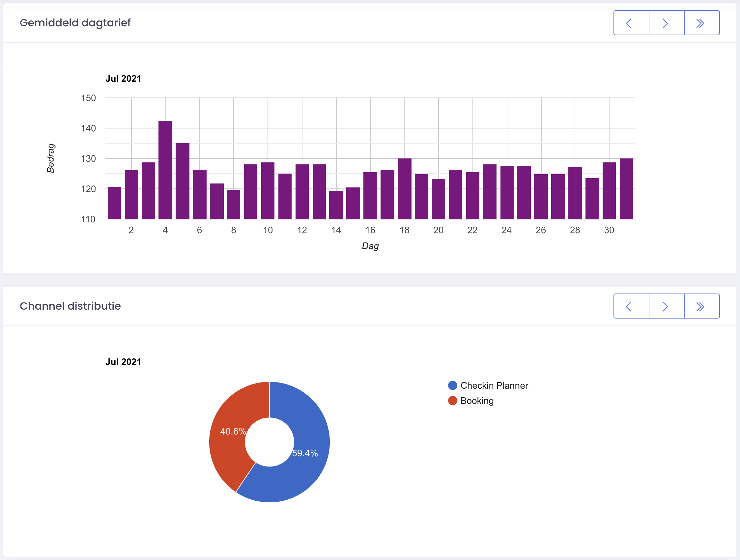Click the first bar for day 1

coord(114,203)
